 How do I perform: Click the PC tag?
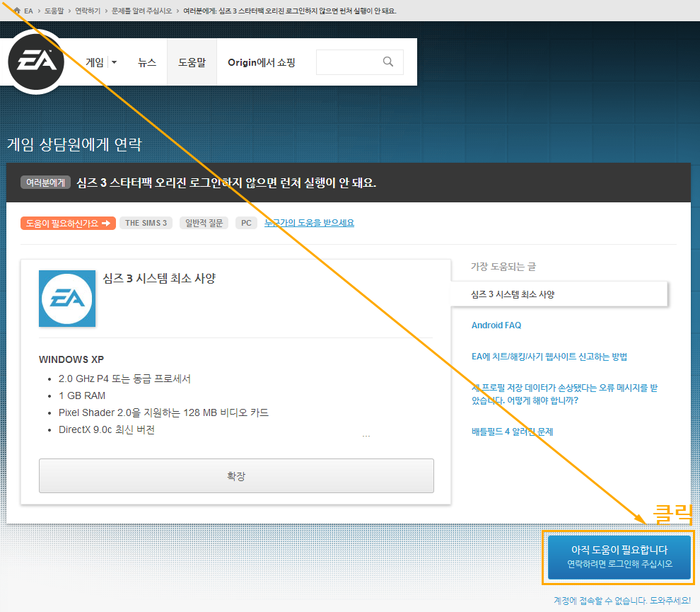click(x=247, y=223)
